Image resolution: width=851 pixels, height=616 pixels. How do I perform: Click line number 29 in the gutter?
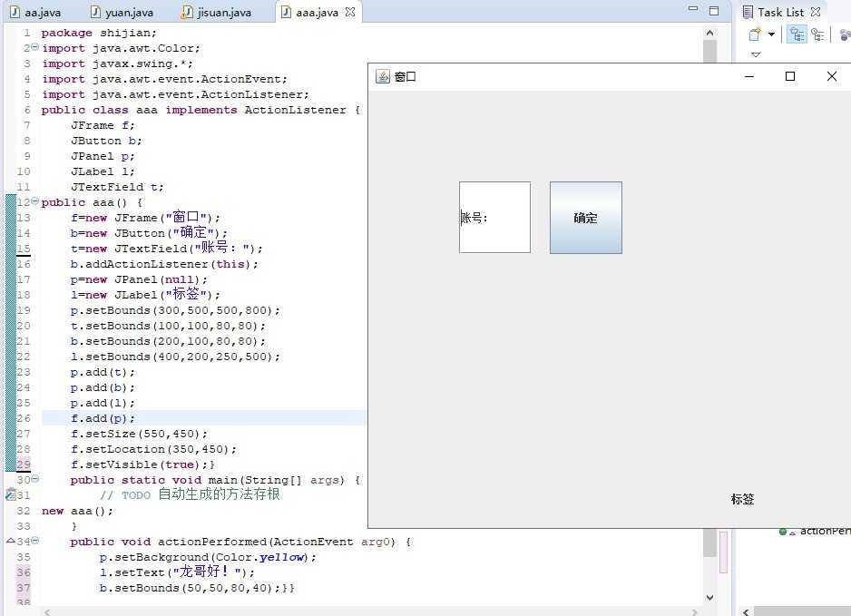(24, 464)
